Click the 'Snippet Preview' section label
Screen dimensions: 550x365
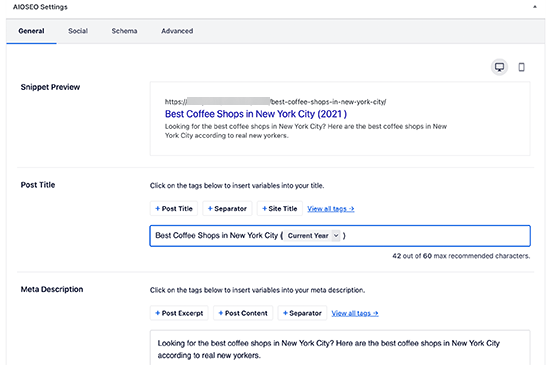(50, 87)
